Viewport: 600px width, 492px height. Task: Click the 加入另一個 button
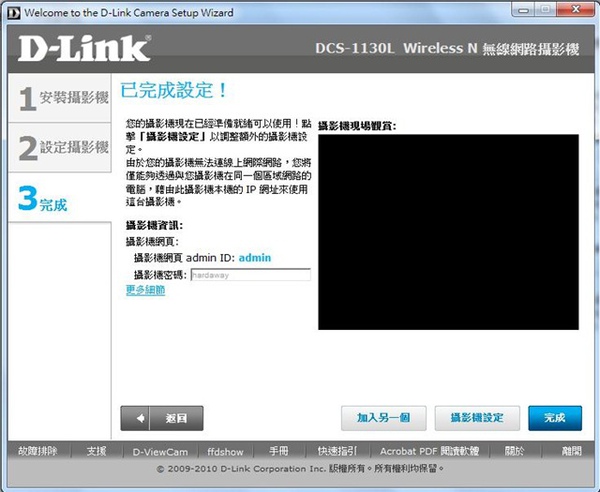click(383, 418)
